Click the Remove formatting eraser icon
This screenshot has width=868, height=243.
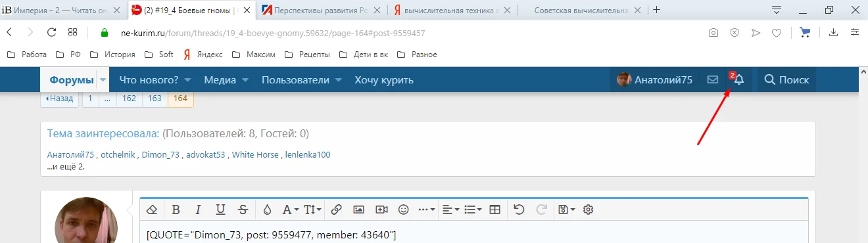[x=152, y=210]
